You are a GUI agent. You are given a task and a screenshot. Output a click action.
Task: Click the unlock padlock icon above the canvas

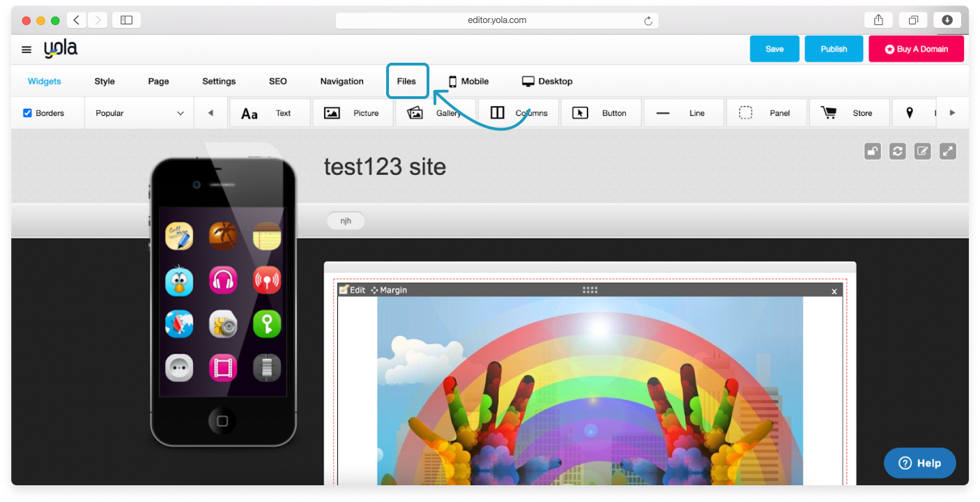point(873,151)
